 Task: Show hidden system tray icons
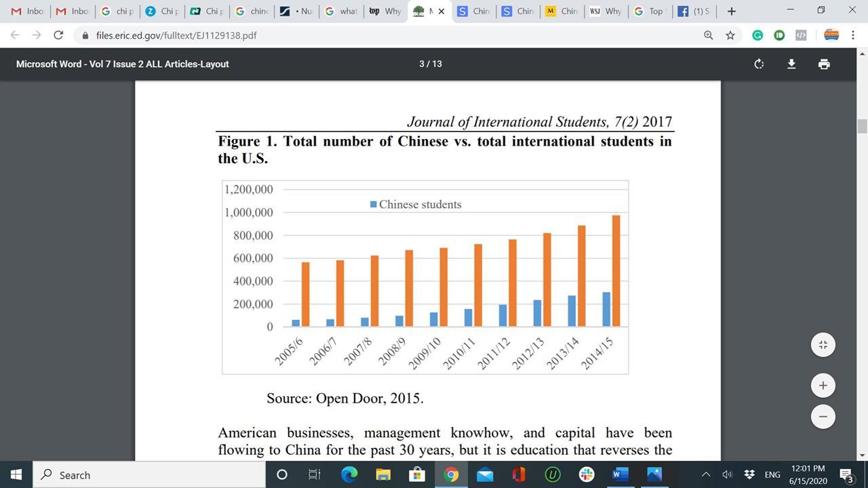tap(706, 474)
